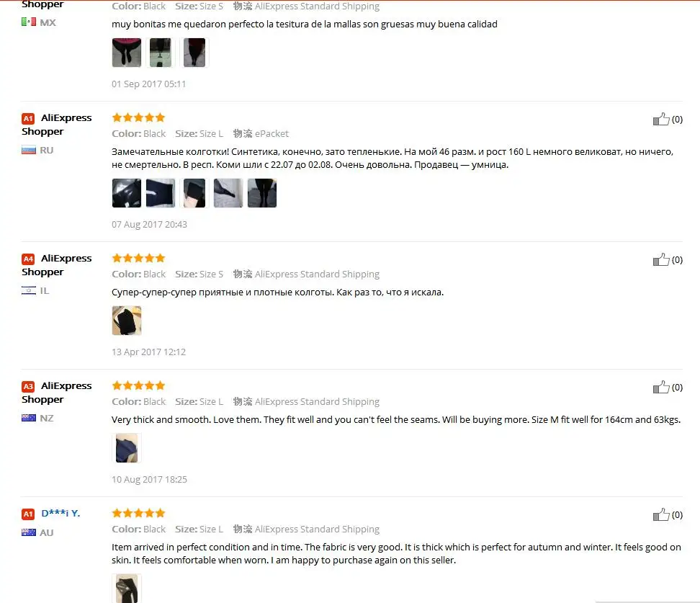Click the A3 buyer level badge
Screen dimensions: 700x603
tap(28, 386)
